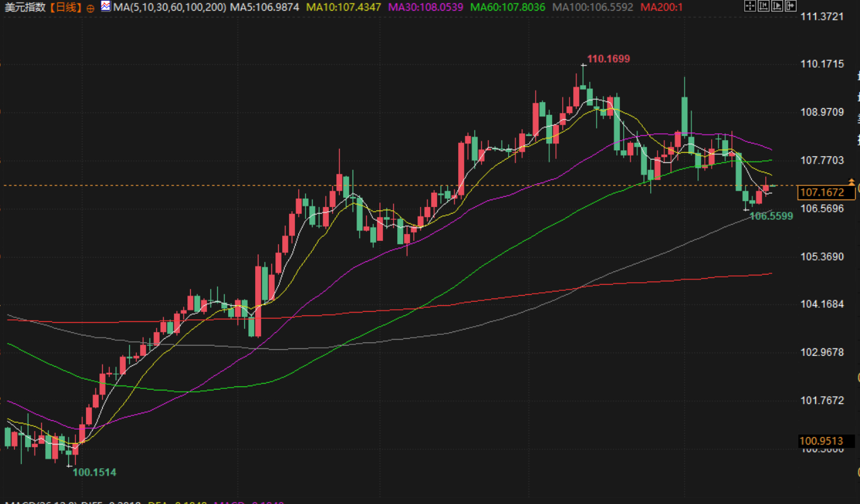Click the jump-to-start chart range icon
Viewport: 860px width, 504px height.
(x=763, y=7)
